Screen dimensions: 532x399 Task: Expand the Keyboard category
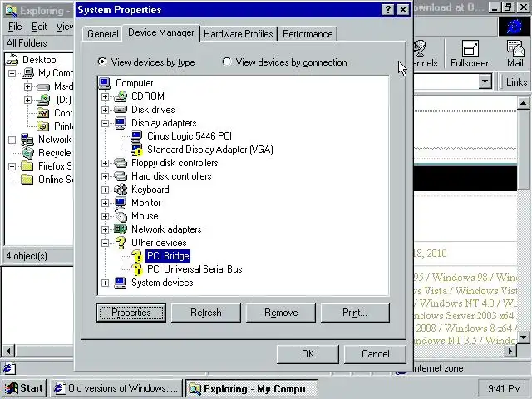106,190
